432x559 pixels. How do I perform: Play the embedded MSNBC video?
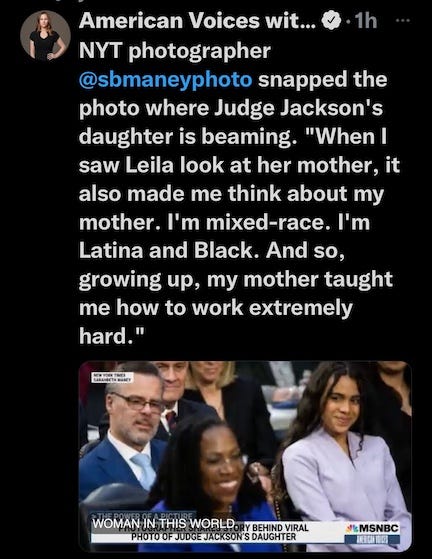(245, 456)
